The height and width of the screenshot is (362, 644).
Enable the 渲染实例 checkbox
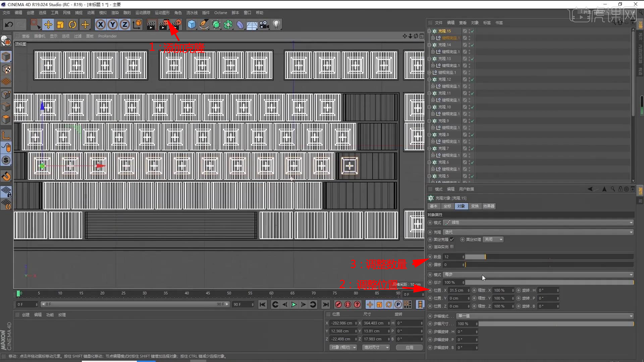(452, 247)
